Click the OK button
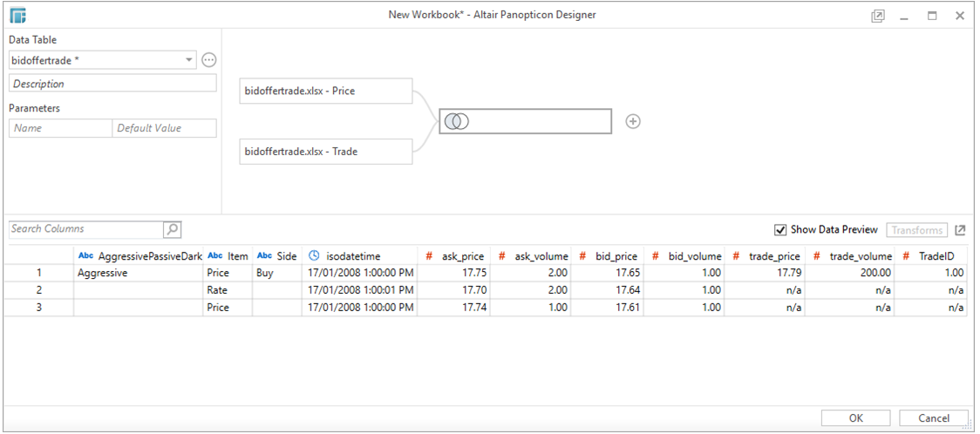 click(856, 418)
